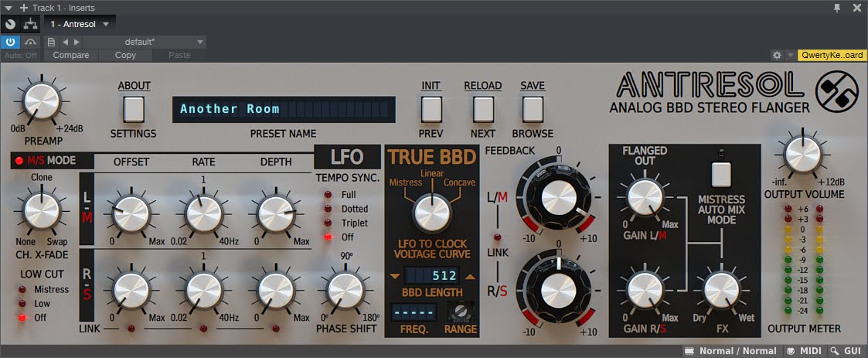Click the Copy button
The width and height of the screenshot is (868, 358).
pyautogui.click(x=125, y=55)
